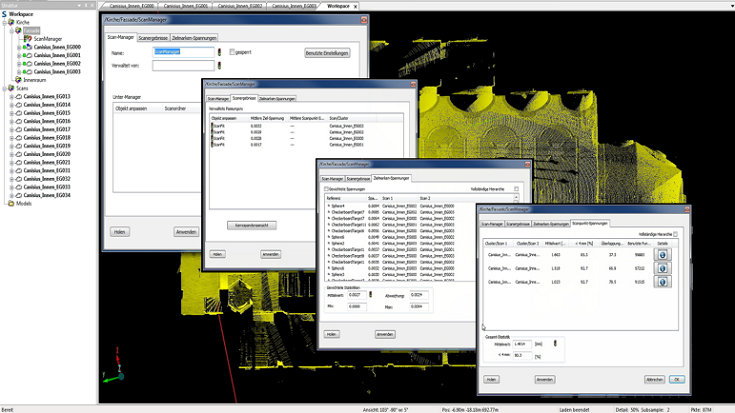The width and height of the screenshot is (735, 413).
Task: Open Details for the row with Mittelwert 1.663
Action: (662, 255)
